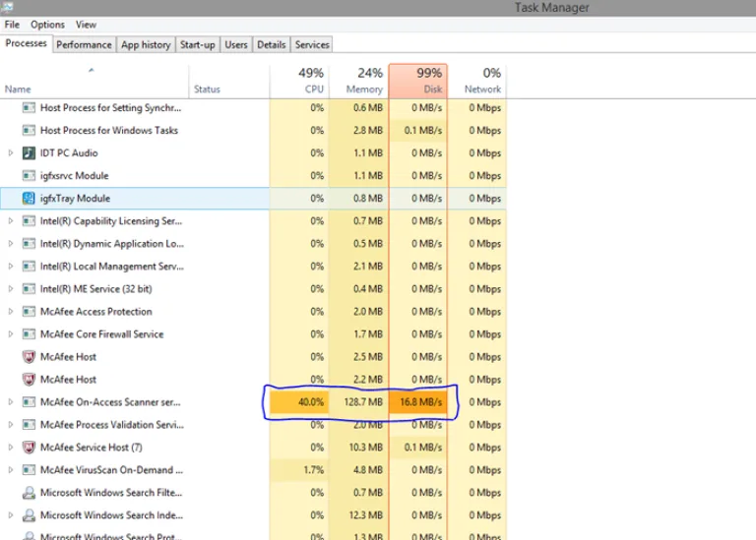
Task: Click the Intel(R) Dynamic Application Loader icon
Action: (29, 244)
